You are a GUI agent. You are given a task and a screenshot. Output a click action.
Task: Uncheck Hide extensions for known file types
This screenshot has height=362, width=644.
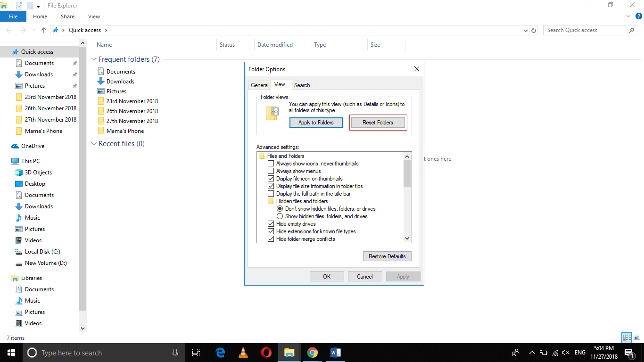click(x=271, y=231)
